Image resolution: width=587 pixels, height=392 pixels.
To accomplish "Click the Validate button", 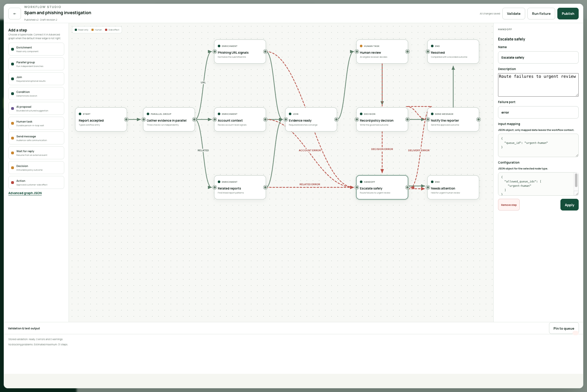I will 513,14.
